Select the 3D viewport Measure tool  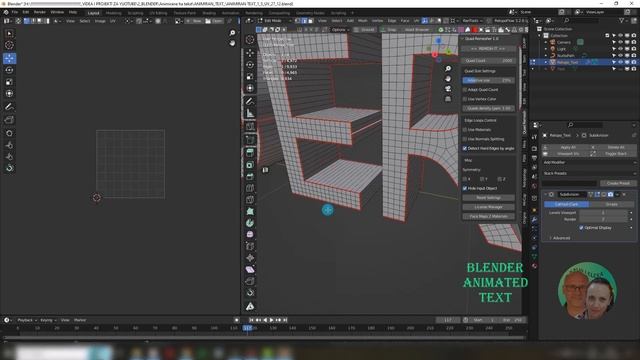coord(250,113)
